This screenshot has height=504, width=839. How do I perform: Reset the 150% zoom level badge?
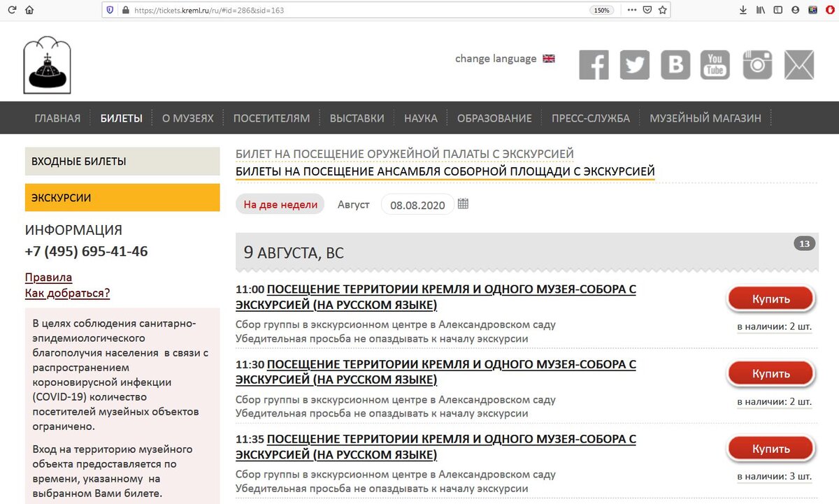click(601, 10)
